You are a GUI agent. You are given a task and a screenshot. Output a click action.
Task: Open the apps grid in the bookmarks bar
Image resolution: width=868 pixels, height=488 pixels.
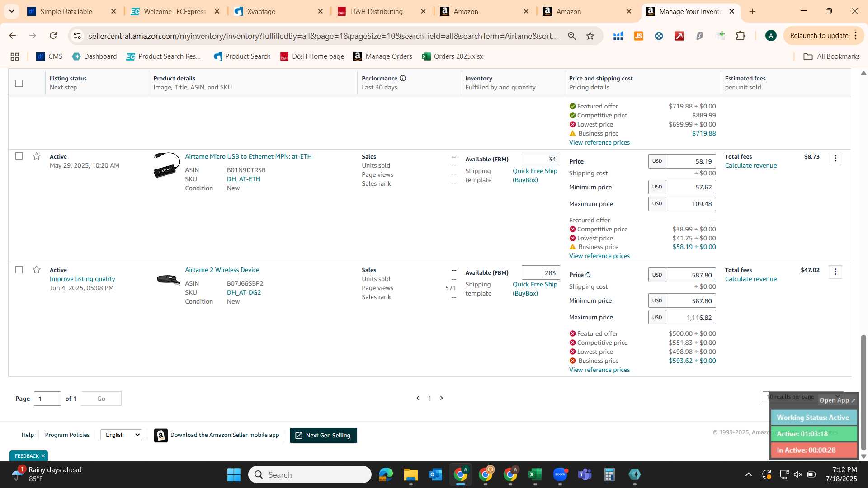point(14,56)
